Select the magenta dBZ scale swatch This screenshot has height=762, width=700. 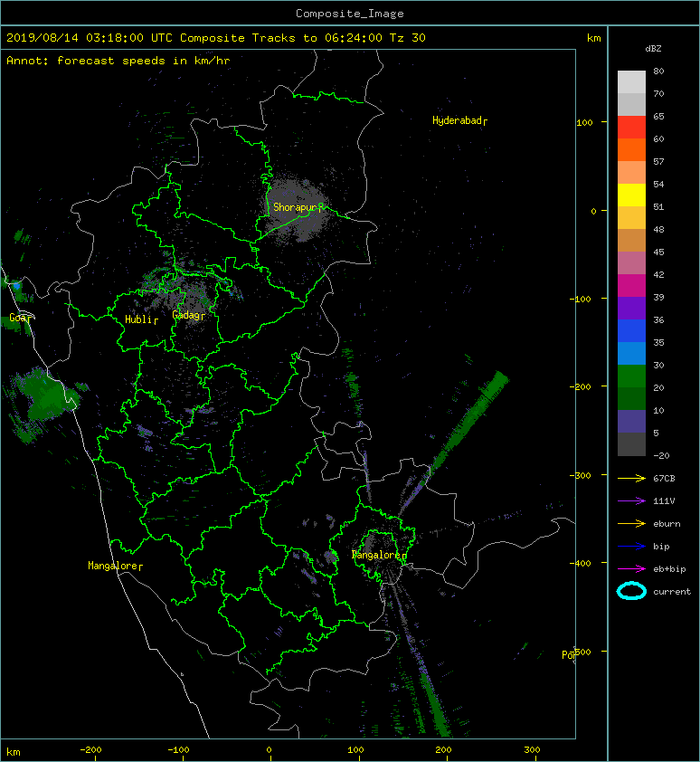click(631, 286)
